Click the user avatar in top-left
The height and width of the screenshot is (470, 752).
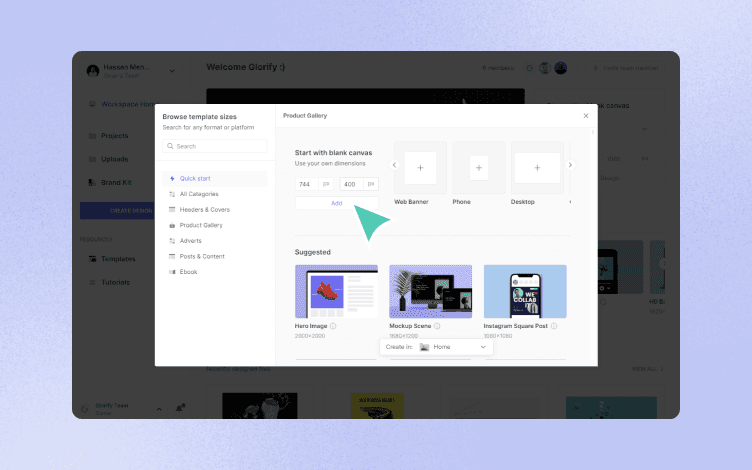(93, 71)
